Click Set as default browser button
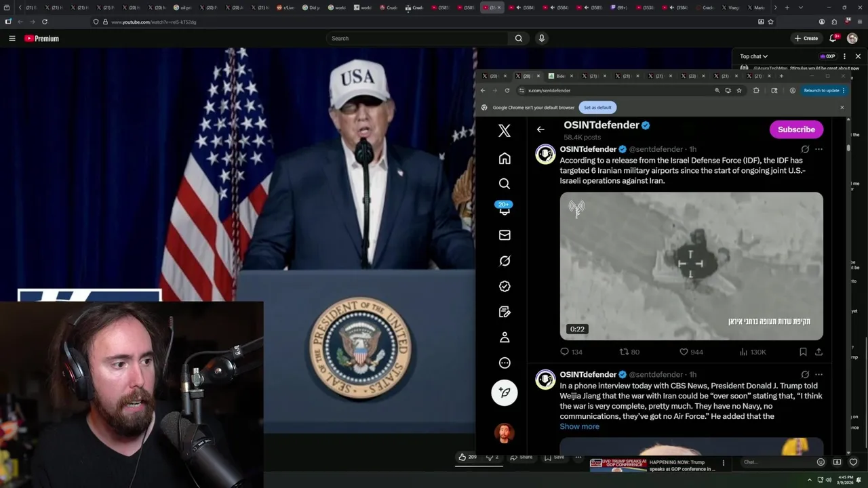 (x=597, y=107)
